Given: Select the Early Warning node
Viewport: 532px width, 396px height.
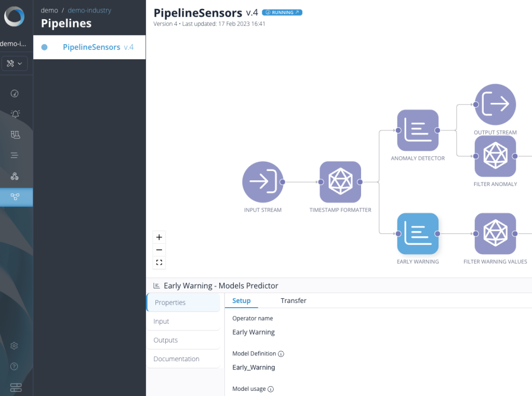Looking at the screenshot, I should pyautogui.click(x=418, y=234).
